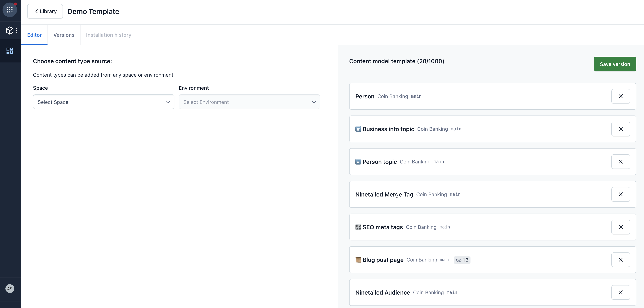Remove SEO meta tags entry
Viewport: 644px width, 308px height.
620,227
